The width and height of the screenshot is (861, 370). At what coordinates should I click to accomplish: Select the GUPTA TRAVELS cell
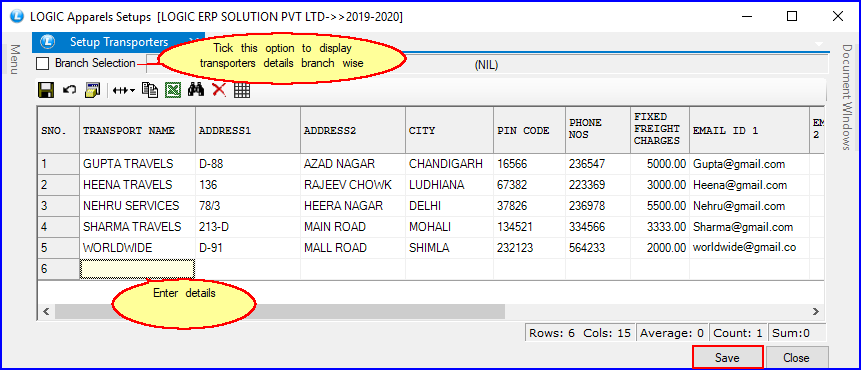pos(137,164)
